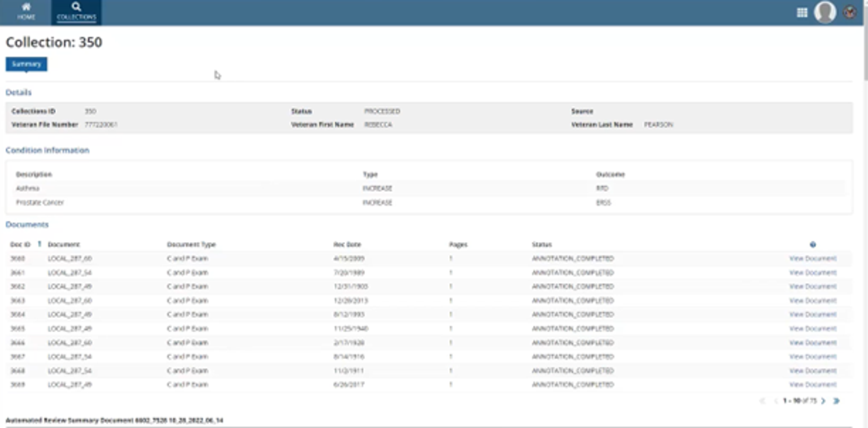View Document for Doc ID 3660
Screen dimensions: 868x428
813,258
